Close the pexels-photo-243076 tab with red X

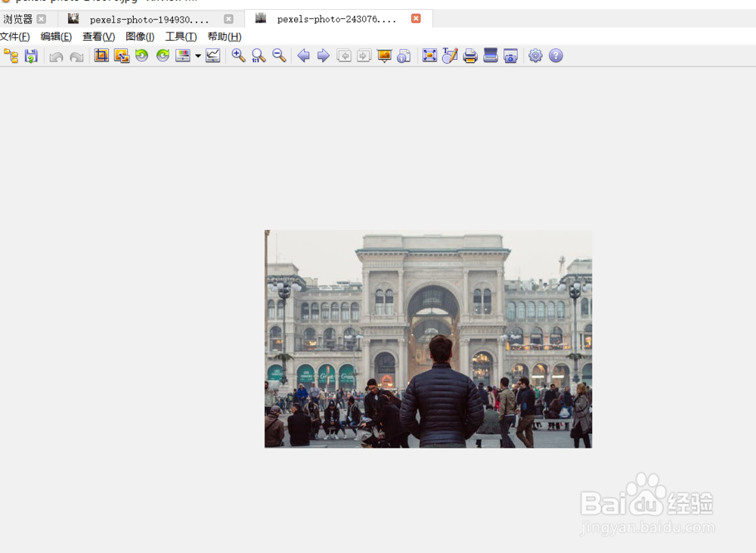pos(416,18)
